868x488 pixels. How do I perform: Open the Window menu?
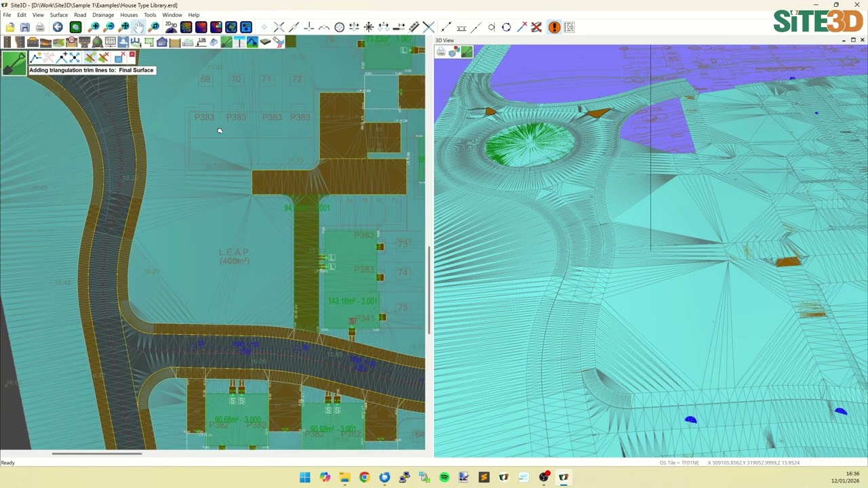point(172,15)
